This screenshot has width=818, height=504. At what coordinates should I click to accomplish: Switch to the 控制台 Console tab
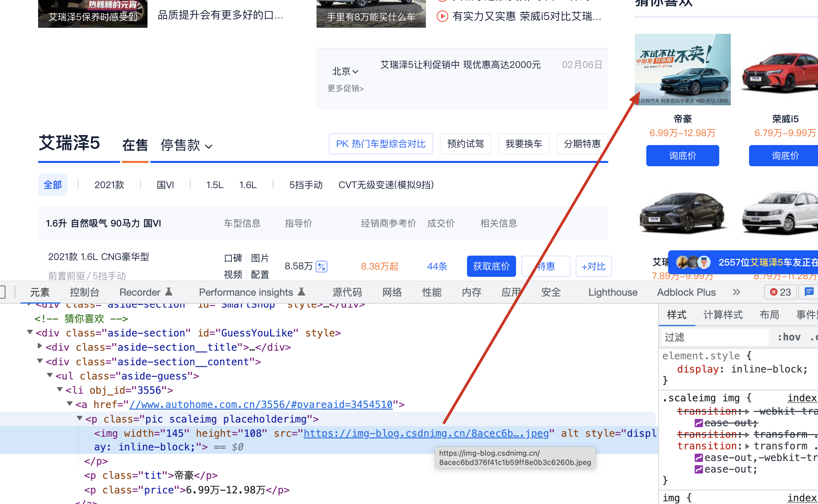[85, 292]
